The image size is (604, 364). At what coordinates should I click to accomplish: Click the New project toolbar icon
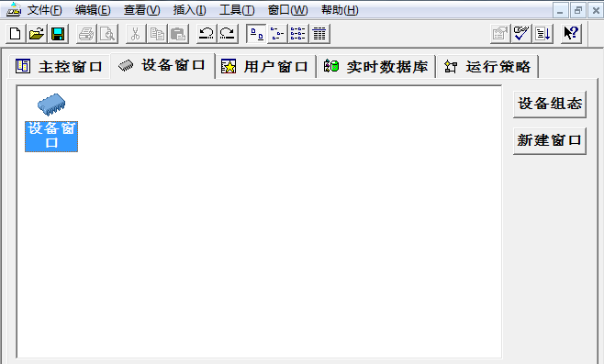pyautogui.click(x=16, y=34)
